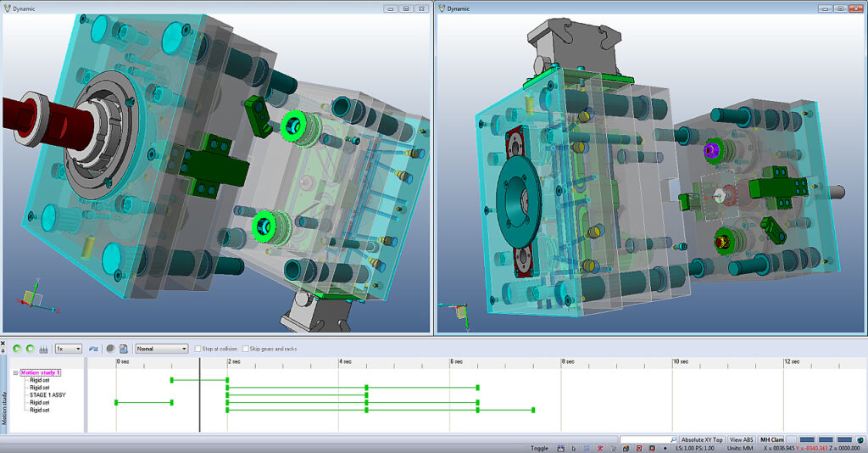
Task: Click the Absolute XY Top button
Action: 702,439
